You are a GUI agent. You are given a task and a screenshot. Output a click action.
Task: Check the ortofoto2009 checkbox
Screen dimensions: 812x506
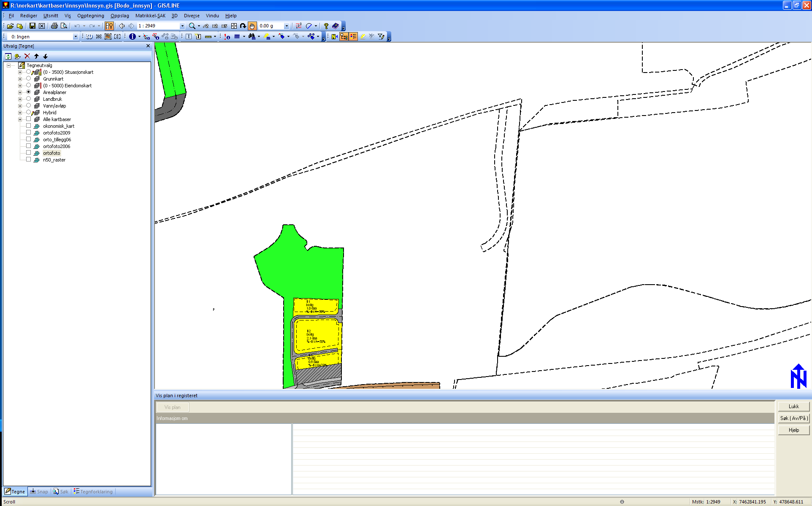point(28,132)
